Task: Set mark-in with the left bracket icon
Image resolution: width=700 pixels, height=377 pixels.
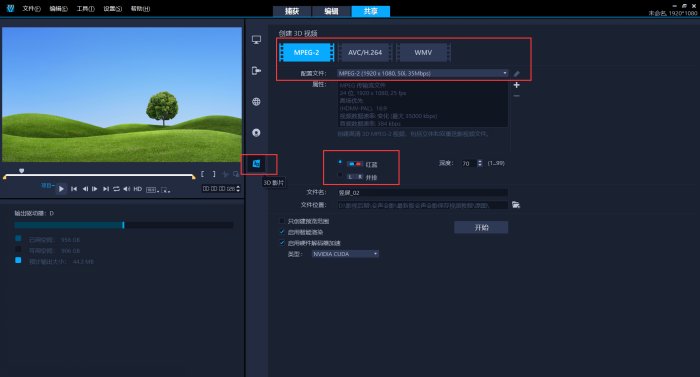Action: pos(202,174)
